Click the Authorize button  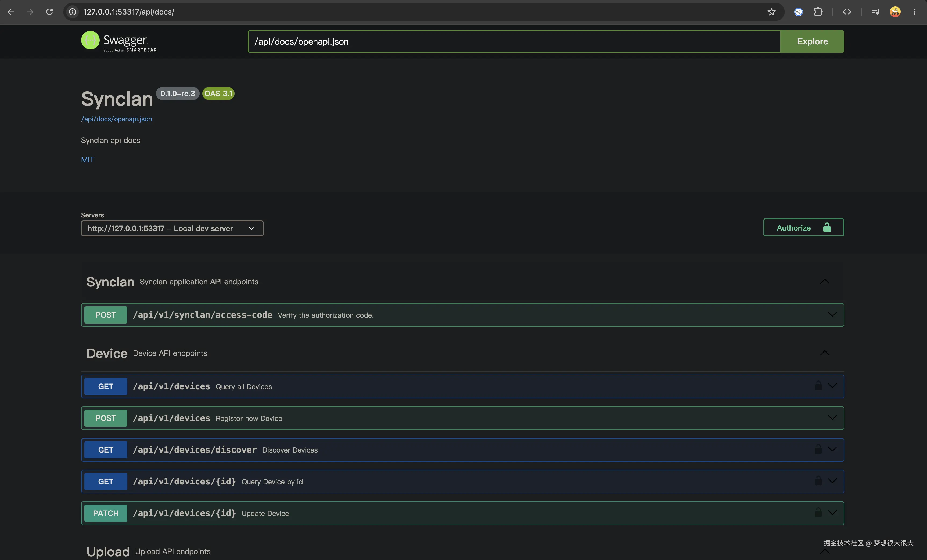[803, 228]
